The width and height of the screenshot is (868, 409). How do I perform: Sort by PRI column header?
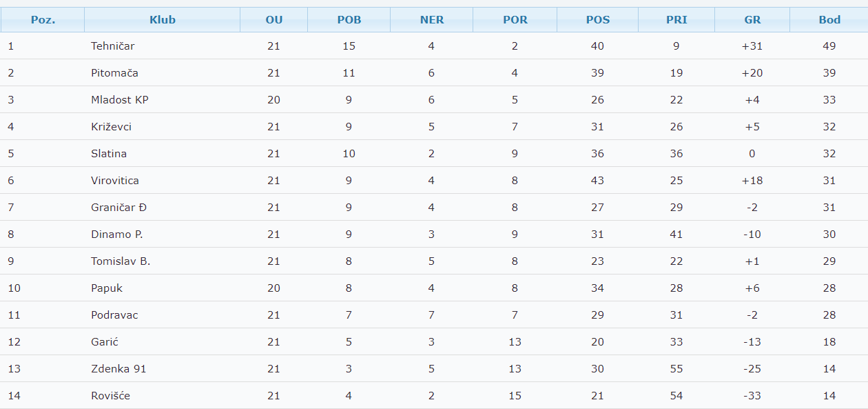tap(676, 20)
